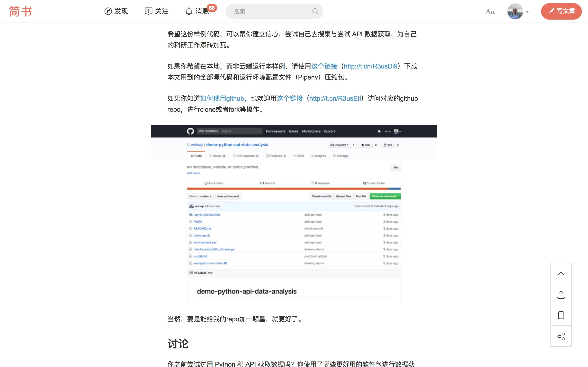Click 这个链接 link before R3usEti URL
The width and height of the screenshot is (588, 367).
click(290, 98)
